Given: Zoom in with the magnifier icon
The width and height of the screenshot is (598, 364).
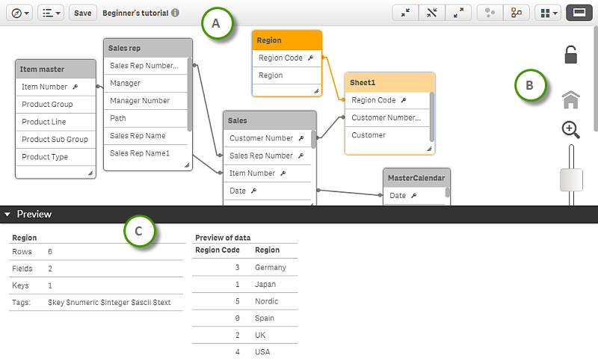Looking at the screenshot, I should pyautogui.click(x=570, y=129).
